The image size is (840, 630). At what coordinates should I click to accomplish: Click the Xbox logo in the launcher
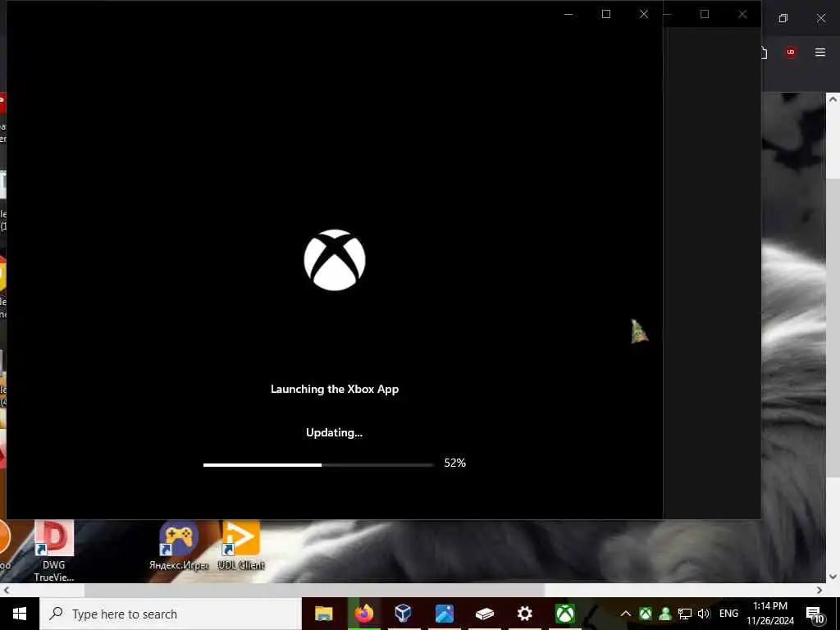tap(335, 260)
